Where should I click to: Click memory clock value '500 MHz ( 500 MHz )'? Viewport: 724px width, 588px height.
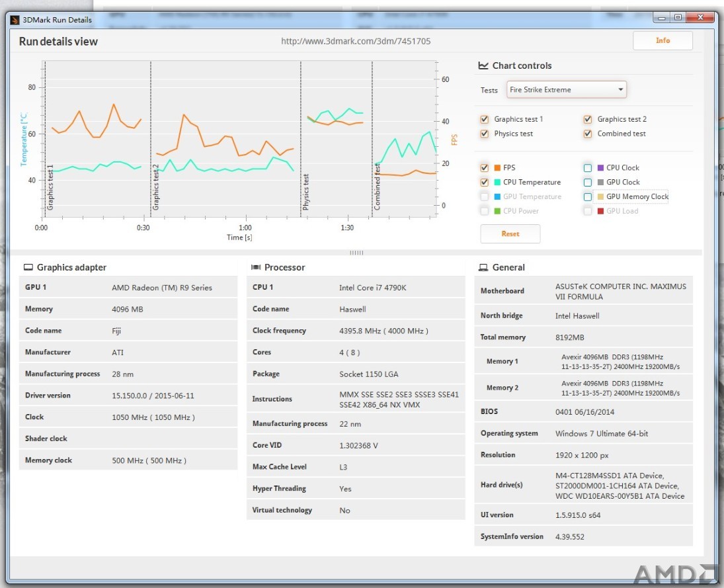(x=149, y=460)
